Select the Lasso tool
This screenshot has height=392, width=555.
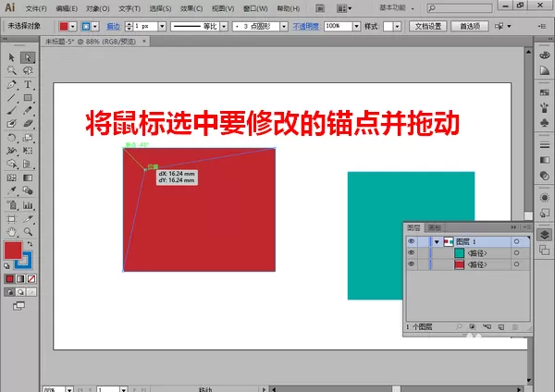[x=28, y=70]
